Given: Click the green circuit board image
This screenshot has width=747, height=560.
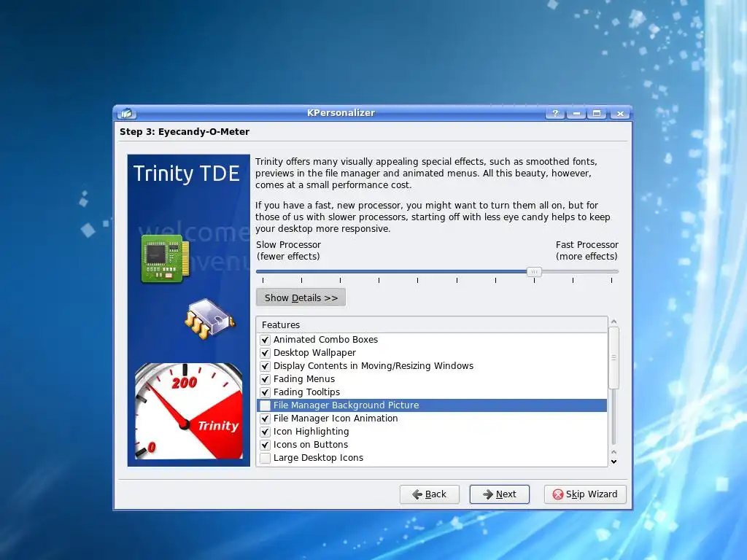Looking at the screenshot, I should (x=166, y=259).
